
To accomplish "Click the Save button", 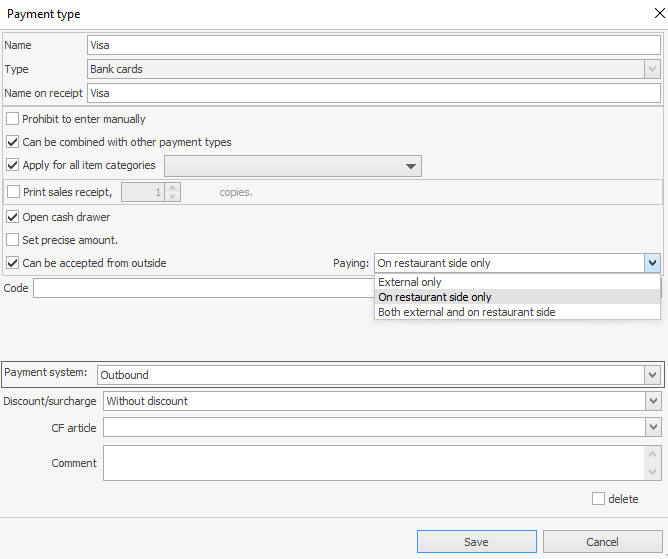I will 476,542.
